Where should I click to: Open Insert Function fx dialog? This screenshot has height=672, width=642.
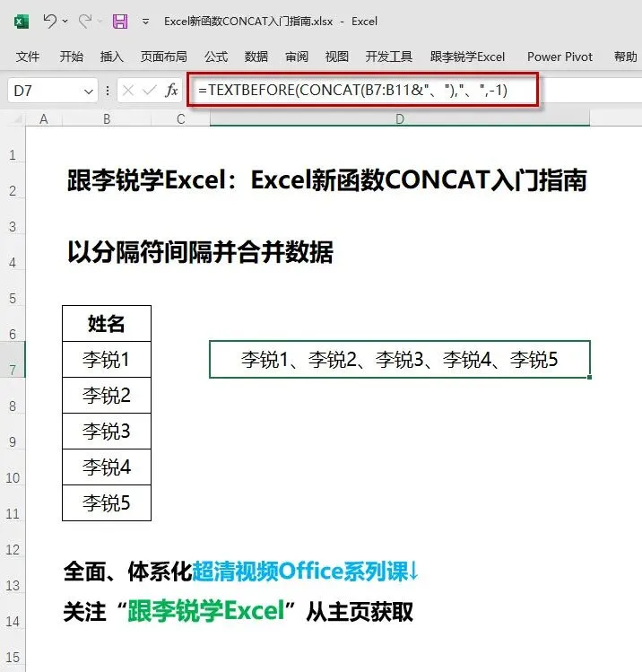tap(171, 91)
